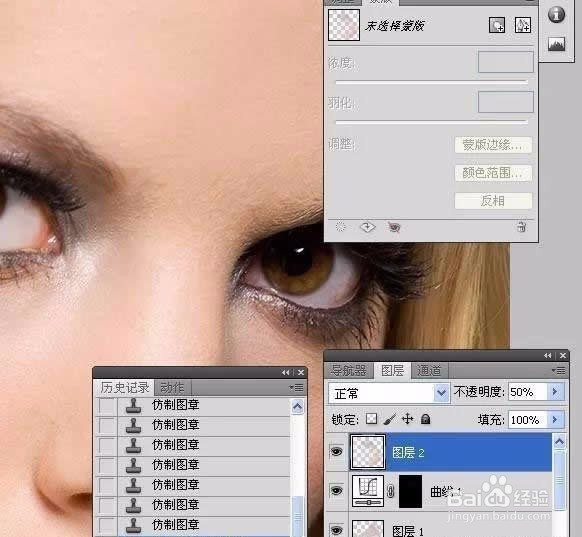Hide 图层 2 using its eye icon
The width and height of the screenshot is (582, 537).
click(x=336, y=452)
